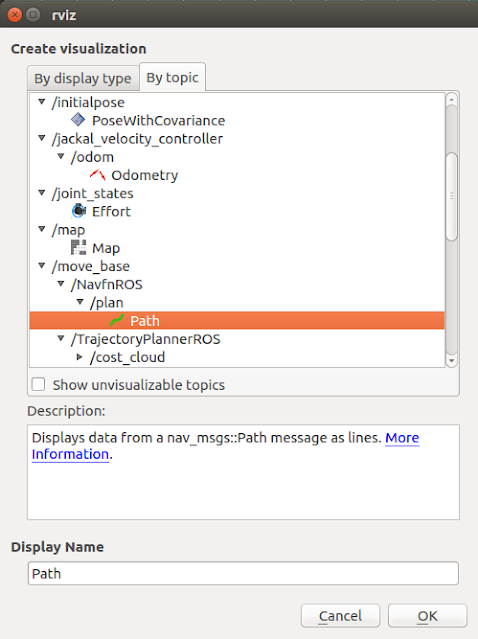
Task: Click the /plan label
Action: (x=106, y=303)
